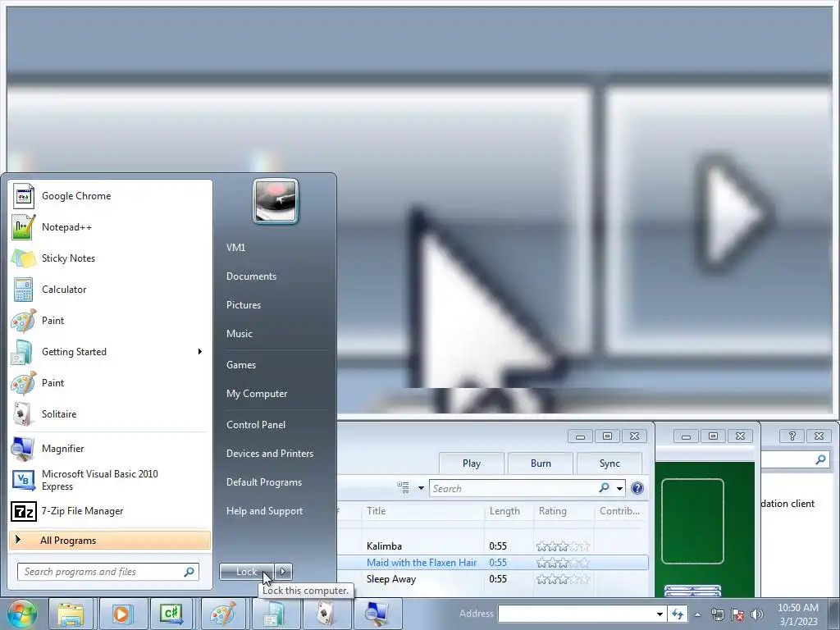Open taskbar Address bar dropdown
Screen dimensions: 840x630
pyautogui.click(x=660, y=614)
